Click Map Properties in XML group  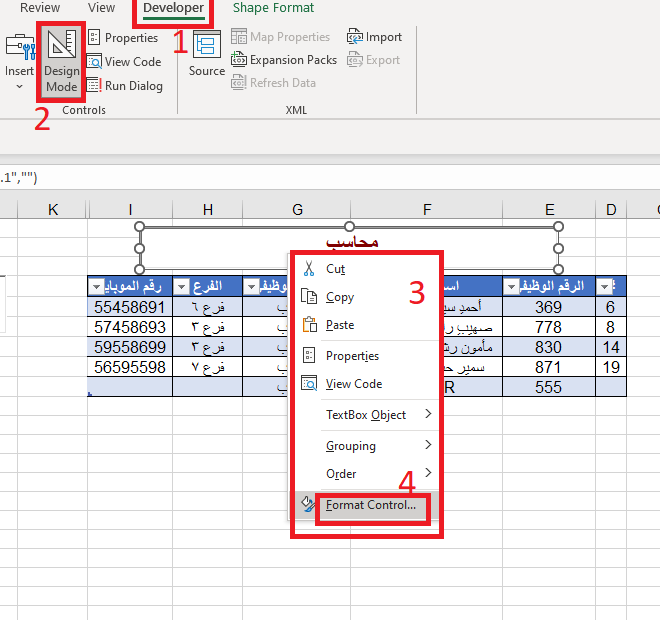tap(281, 37)
